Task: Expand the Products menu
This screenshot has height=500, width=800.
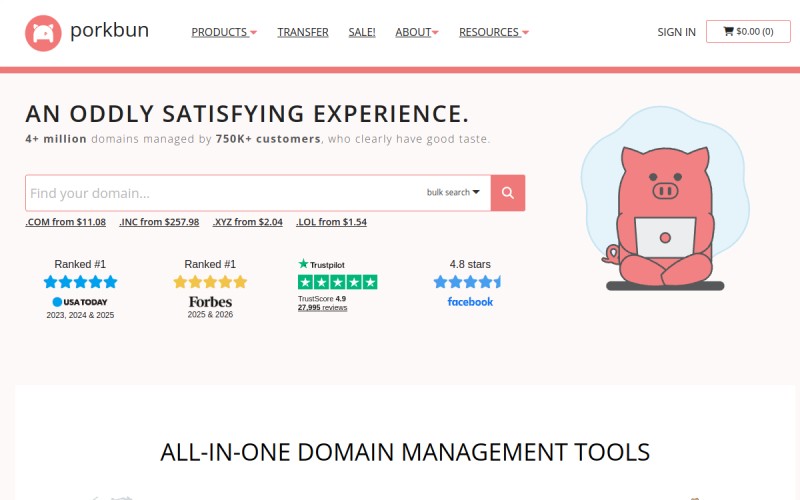Action: 224,32
